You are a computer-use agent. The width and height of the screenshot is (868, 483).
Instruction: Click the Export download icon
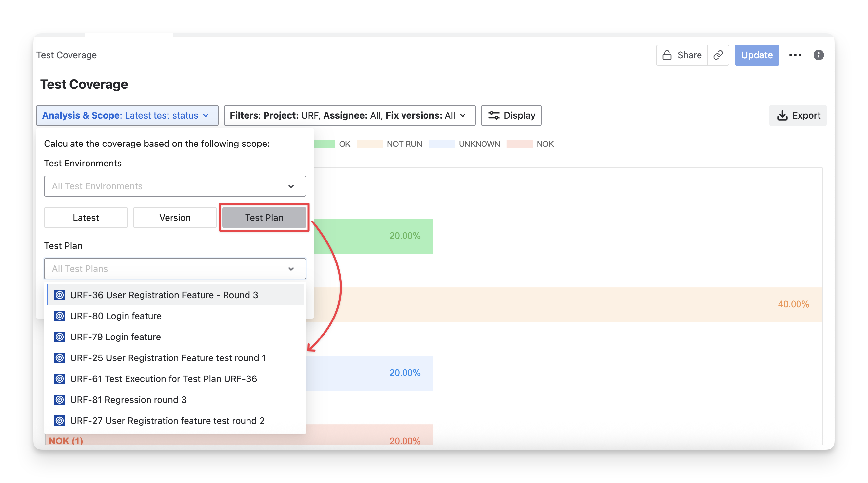pos(782,116)
